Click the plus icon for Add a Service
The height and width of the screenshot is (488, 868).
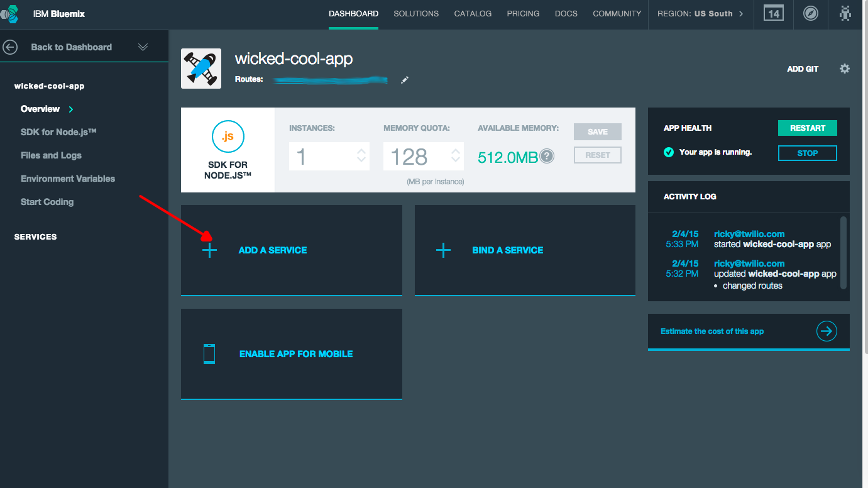click(x=210, y=250)
